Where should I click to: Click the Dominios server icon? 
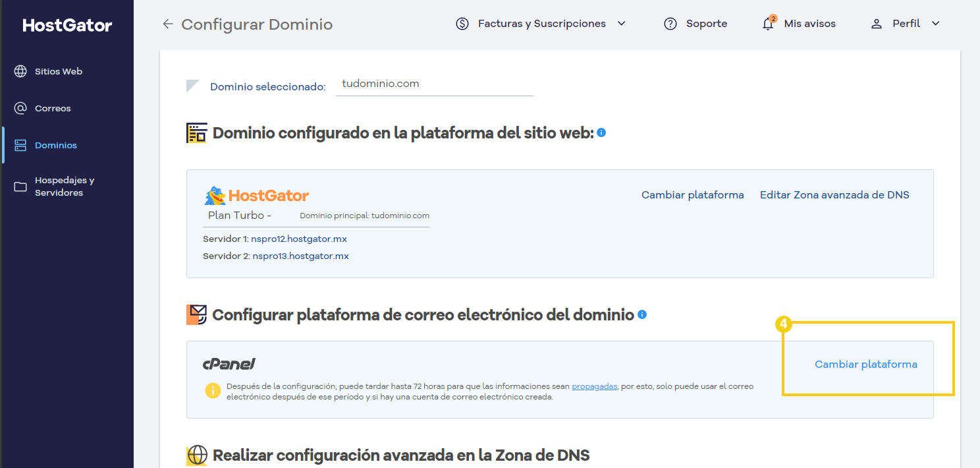click(20, 145)
